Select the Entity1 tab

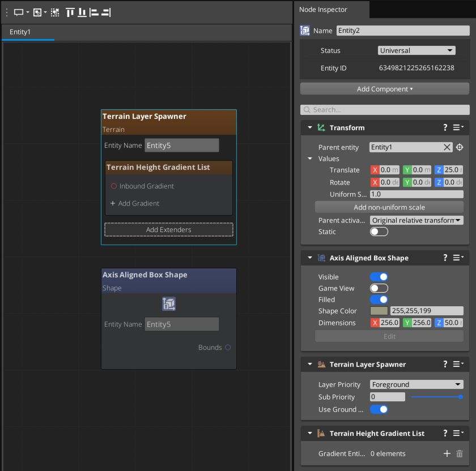pos(20,32)
